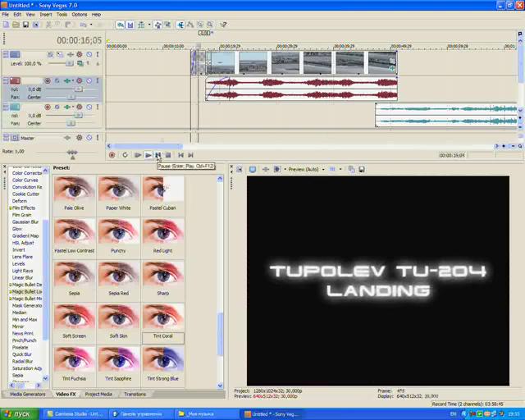Toggle Auto Ripple toolbar icon
This screenshot has height=420, width=525.
point(141,25)
